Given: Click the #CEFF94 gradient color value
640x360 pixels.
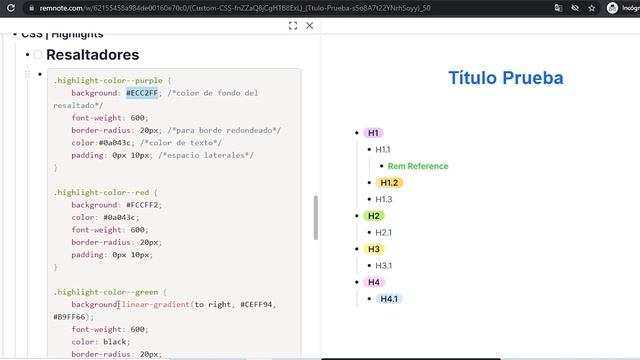Looking at the screenshot, I should click(256, 304).
